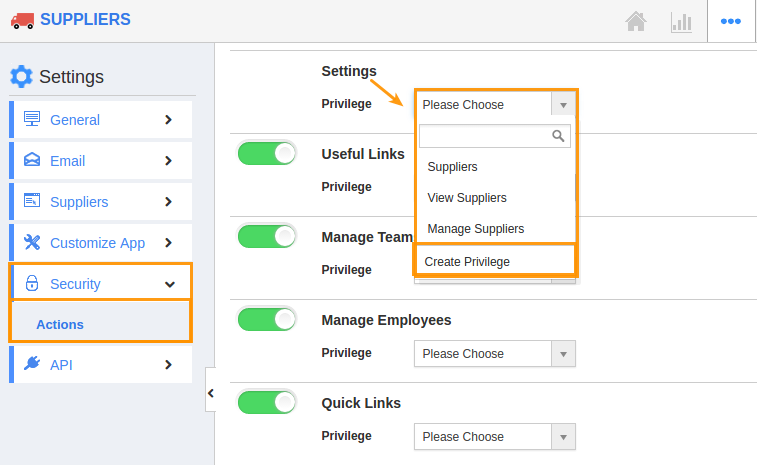
Task: Click the Settings gear icon
Action: click(21, 76)
